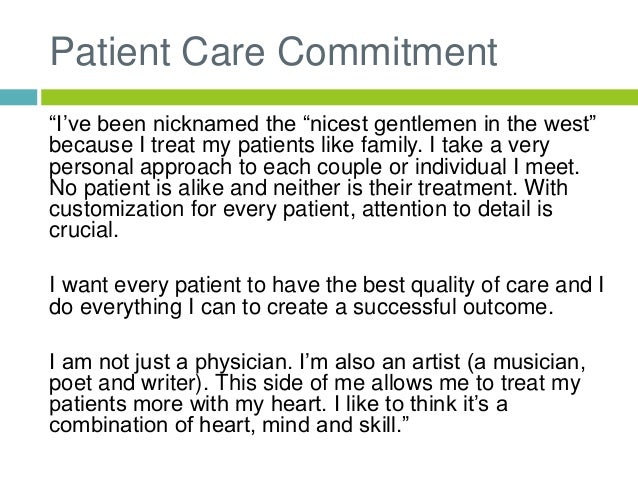Click the words successful outcome

[x=453, y=307]
